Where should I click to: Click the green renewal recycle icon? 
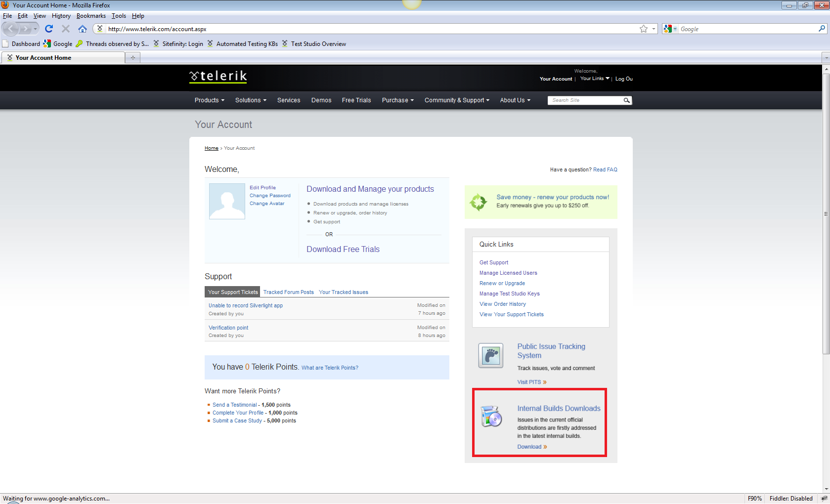pyautogui.click(x=479, y=202)
